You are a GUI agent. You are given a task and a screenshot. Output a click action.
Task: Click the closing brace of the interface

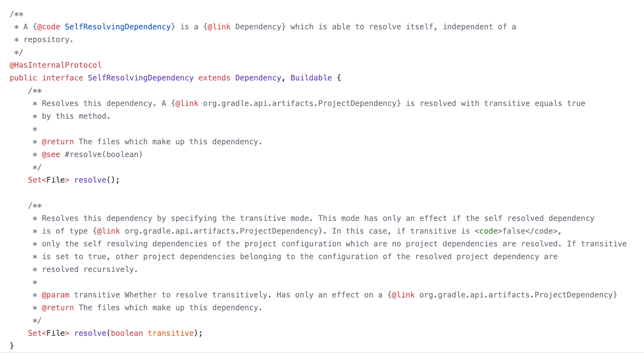click(x=12, y=346)
